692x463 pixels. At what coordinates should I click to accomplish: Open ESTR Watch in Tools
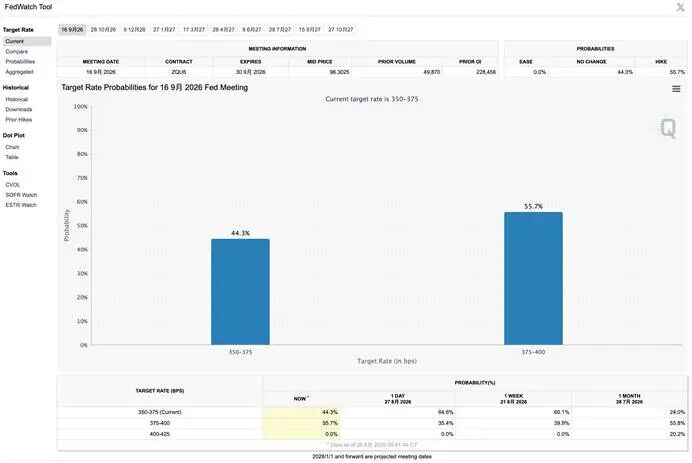[x=21, y=205]
